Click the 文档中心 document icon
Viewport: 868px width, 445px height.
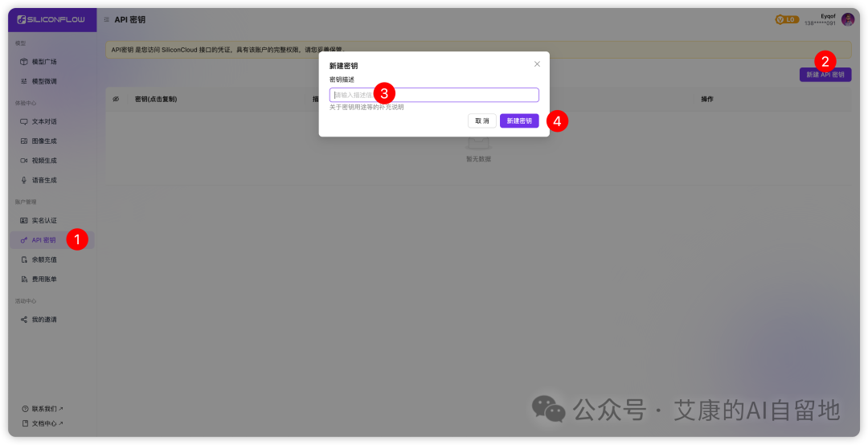(x=25, y=423)
